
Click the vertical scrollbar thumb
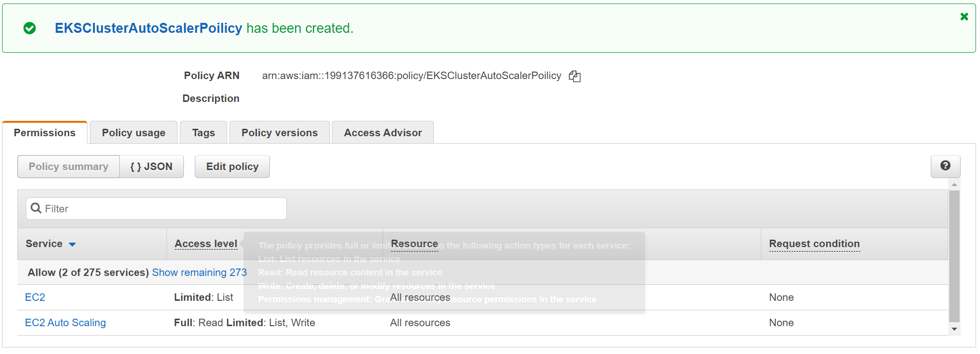[954, 256]
